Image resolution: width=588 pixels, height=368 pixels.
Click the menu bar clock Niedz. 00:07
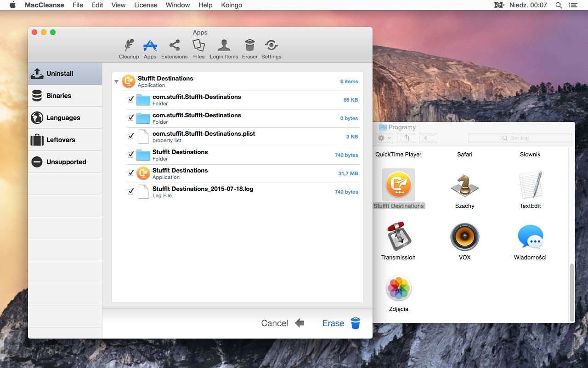point(528,5)
